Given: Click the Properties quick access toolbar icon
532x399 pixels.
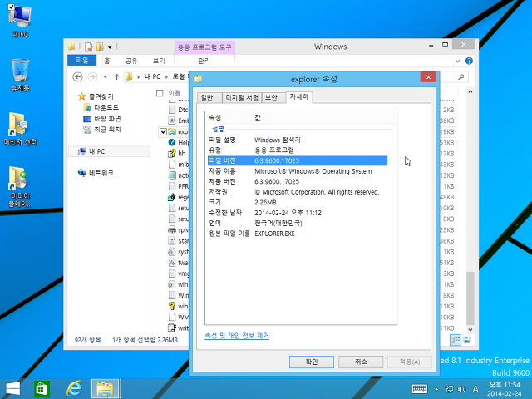Looking at the screenshot, I should pos(89,47).
